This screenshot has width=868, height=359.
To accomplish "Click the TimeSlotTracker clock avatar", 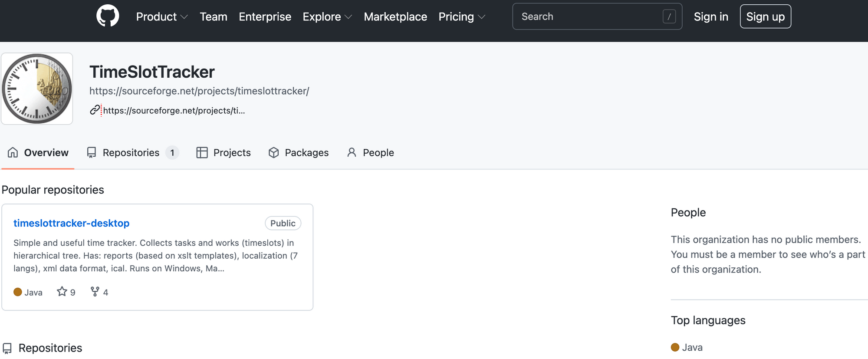I will click(37, 89).
